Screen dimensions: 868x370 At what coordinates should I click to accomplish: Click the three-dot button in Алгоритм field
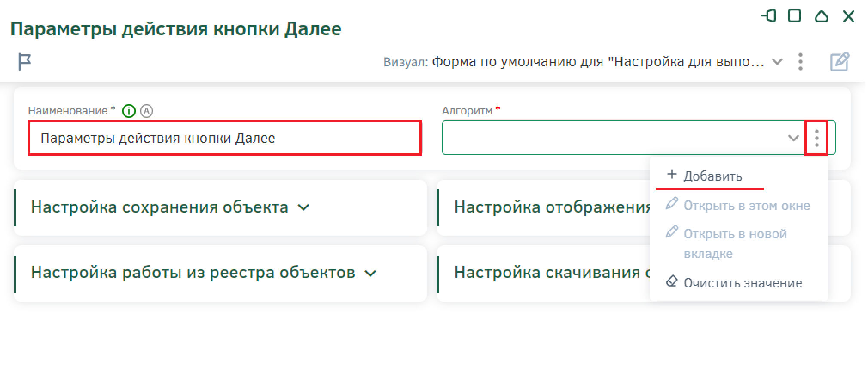tap(816, 138)
